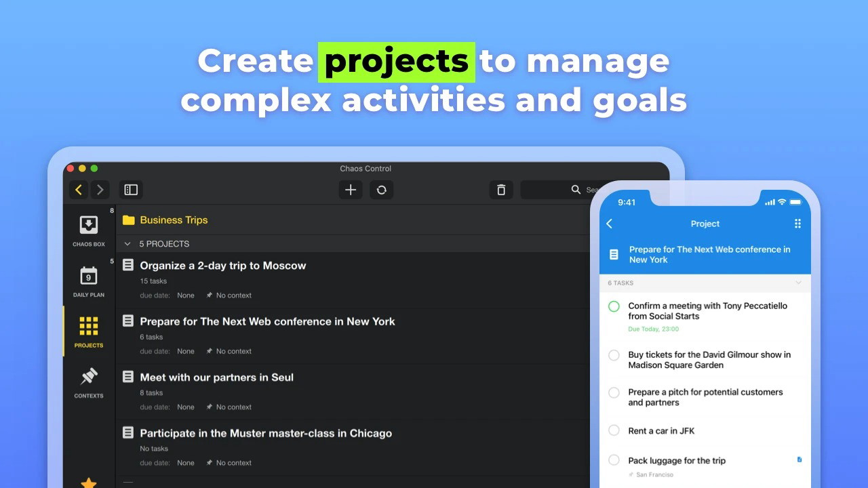Viewport: 868px width, 488px height.
Task: Click the 8 tasks count under Seul project
Action: [x=151, y=393]
